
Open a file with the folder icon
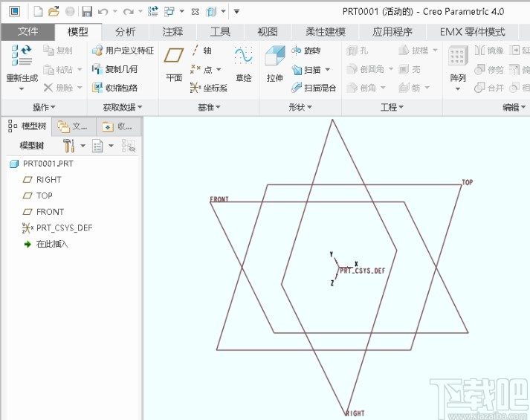click(54, 12)
